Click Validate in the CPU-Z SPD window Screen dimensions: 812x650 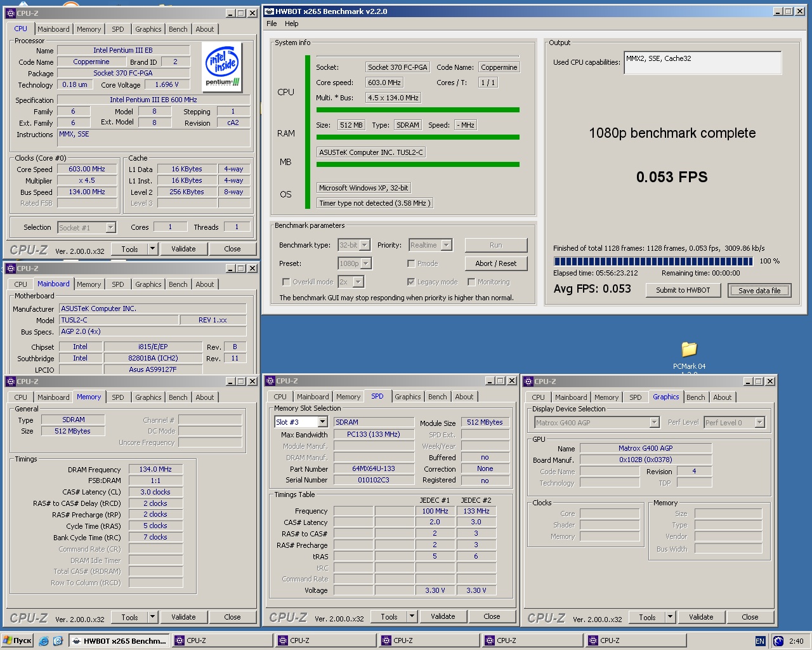(x=443, y=616)
